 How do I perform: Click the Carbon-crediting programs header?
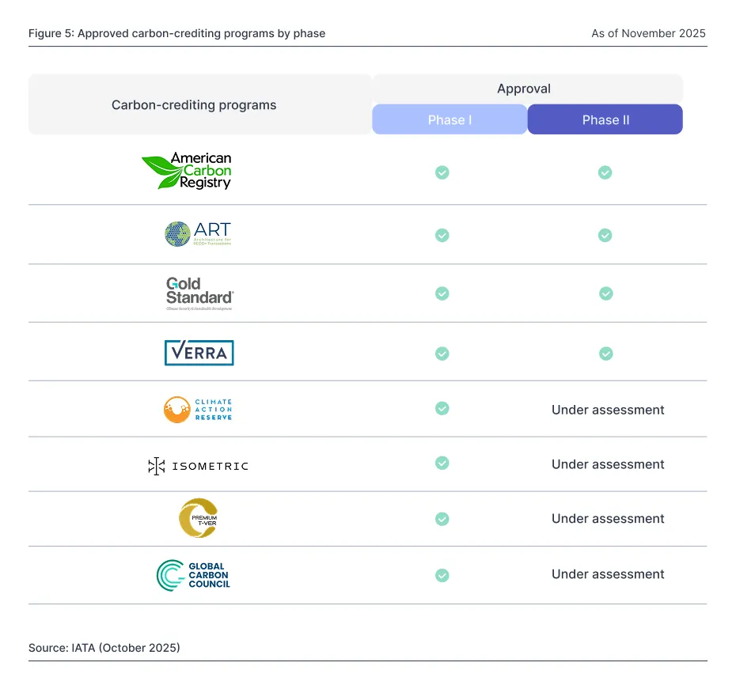coord(194,105)
